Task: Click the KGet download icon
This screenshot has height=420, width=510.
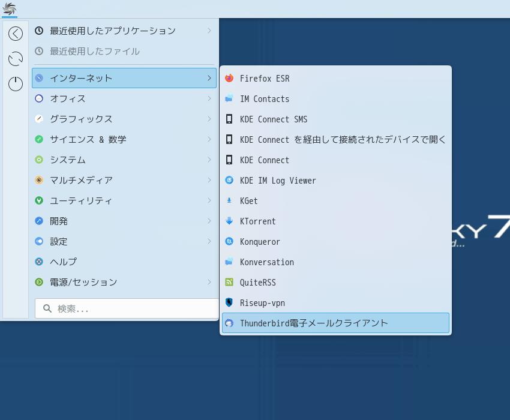Action: point(229,201)
